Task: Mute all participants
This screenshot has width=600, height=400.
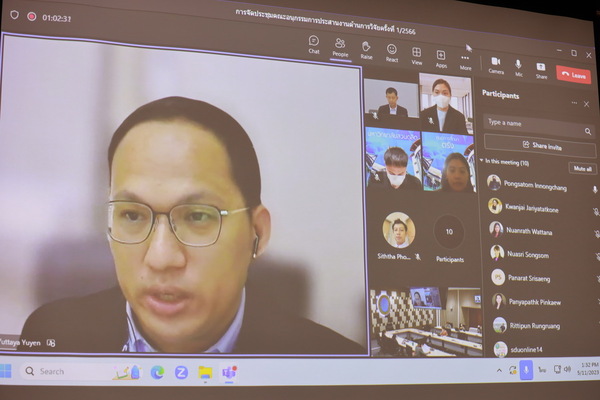Action: (x=582, y=168)
